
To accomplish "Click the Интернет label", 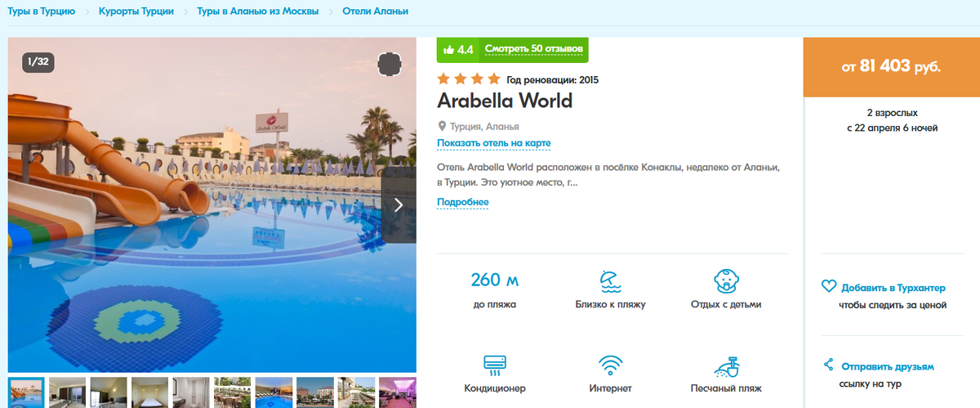I will click(610, 388).
